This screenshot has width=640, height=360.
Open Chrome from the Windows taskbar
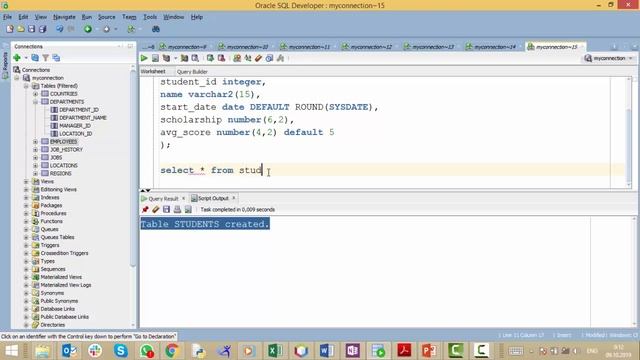(x=172, y=351)
